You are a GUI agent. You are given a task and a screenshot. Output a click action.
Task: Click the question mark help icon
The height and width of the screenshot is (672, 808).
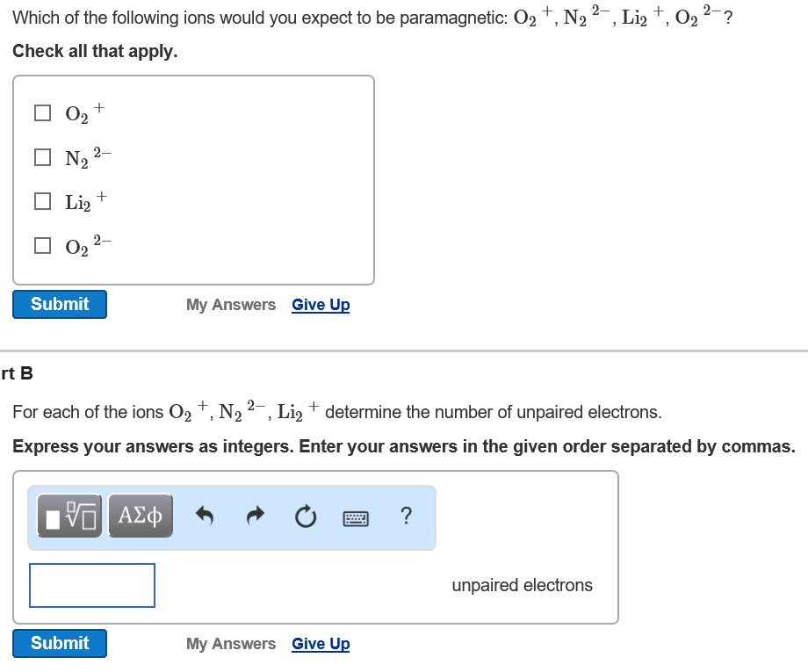click(x=406, y=517)
